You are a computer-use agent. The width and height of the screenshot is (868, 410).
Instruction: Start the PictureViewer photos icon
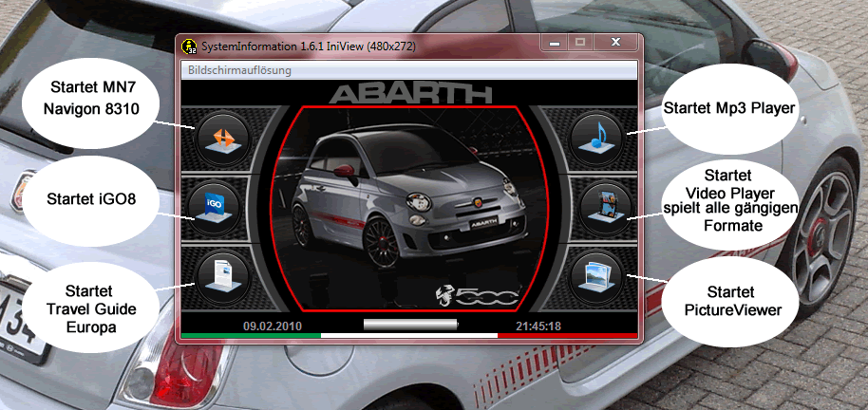(x=596, y=276)
